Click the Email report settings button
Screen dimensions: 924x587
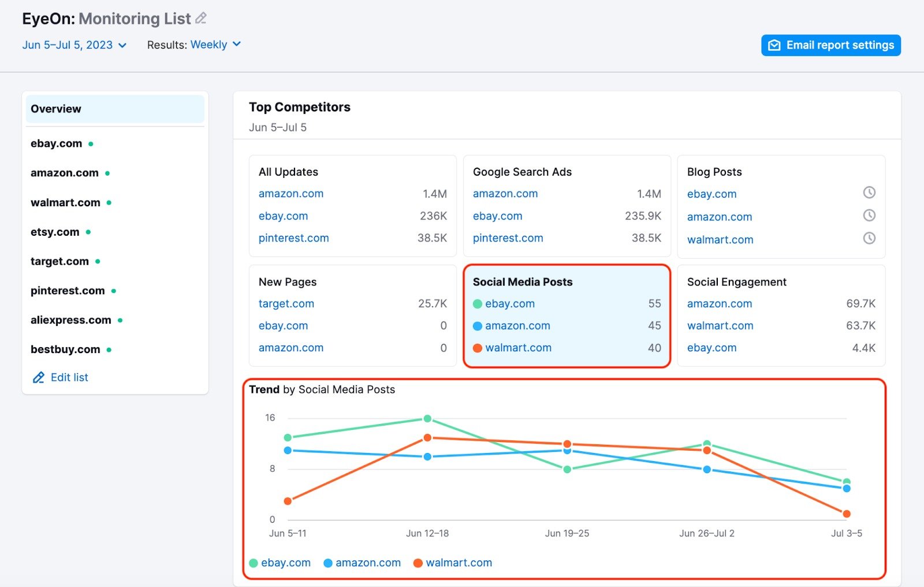[x=830, y=45]
